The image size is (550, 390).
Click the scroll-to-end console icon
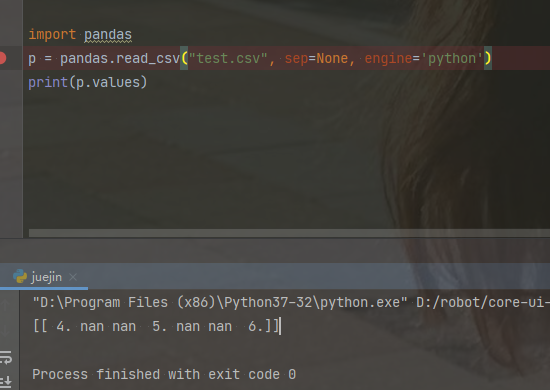click(x=6, y=381)
